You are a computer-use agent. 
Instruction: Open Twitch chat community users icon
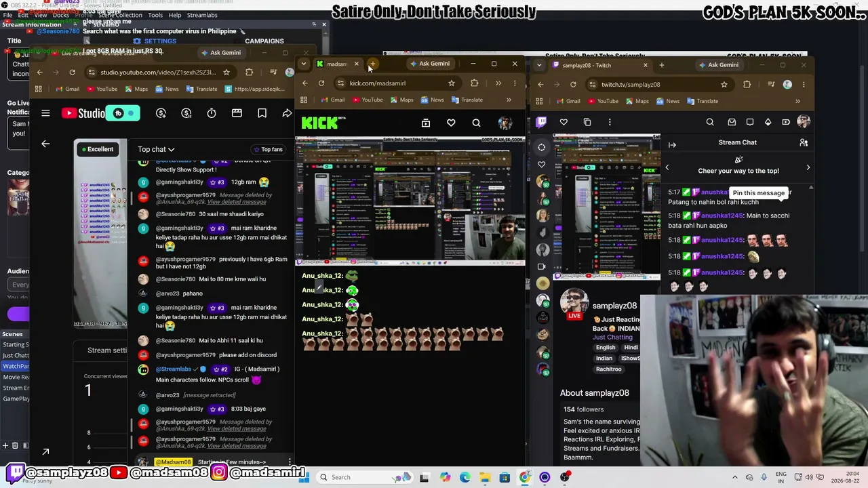804,143
